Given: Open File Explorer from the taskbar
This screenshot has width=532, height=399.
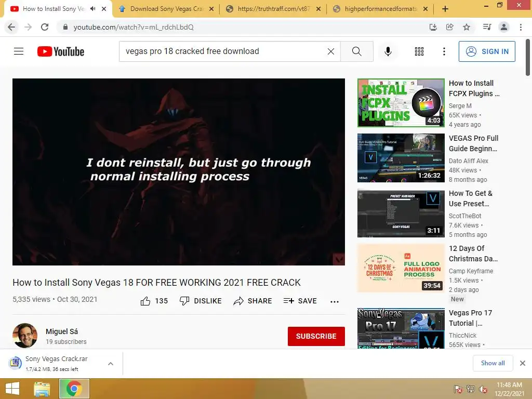Looking at the screenshot, I should 42,389.
